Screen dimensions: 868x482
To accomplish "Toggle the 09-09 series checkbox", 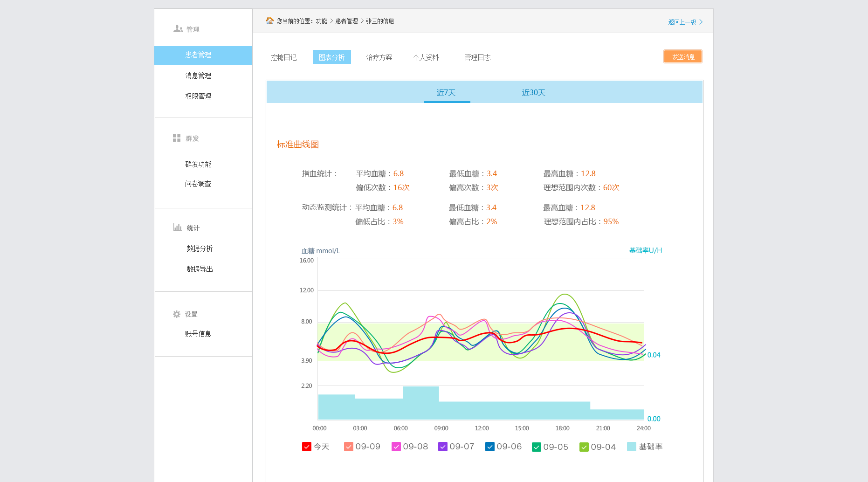I will pos(349,447).
